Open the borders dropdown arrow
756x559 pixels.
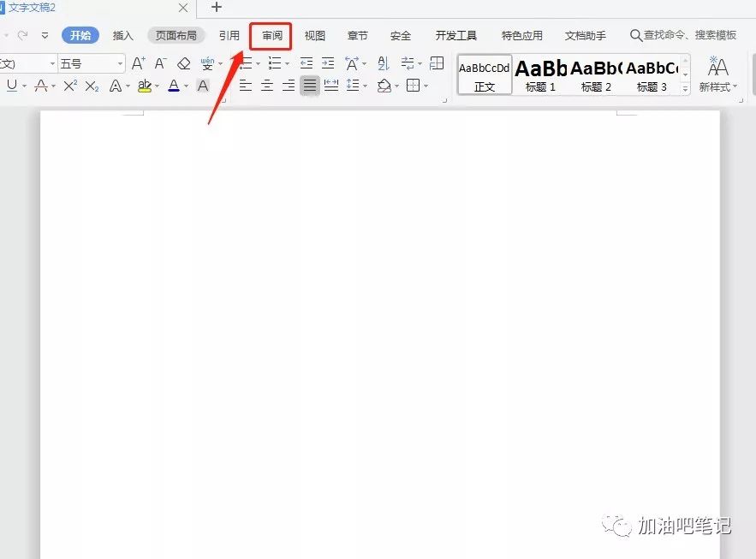[426, 86]
